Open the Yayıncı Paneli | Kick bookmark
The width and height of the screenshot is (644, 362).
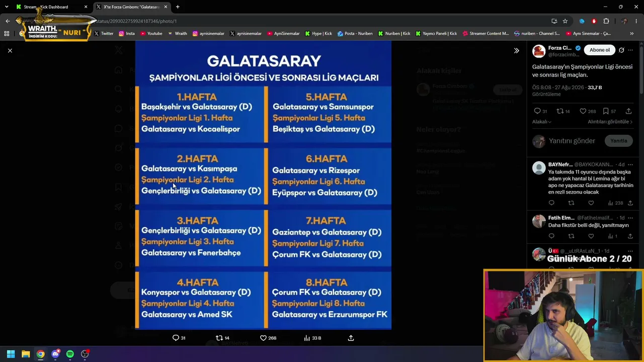pyautogui.click(x=436, y=34)
